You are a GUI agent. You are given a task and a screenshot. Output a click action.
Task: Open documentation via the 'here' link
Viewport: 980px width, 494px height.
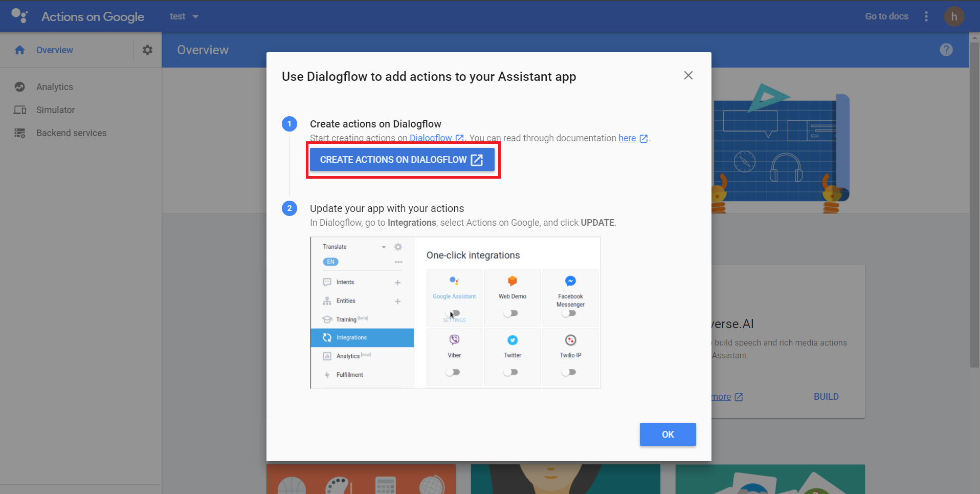pyautogui.click(x=627, y=138)
